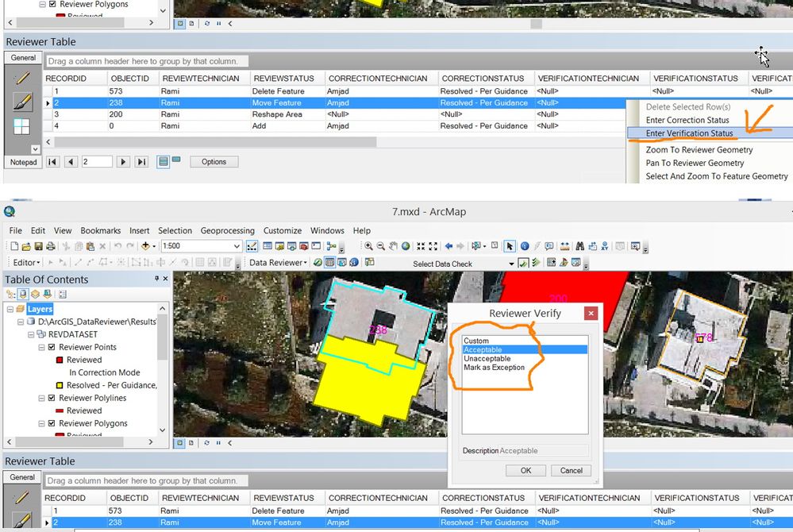Click the Save disk icon
The height and width of the screenshot is (532, 793).
click(38, 247)
